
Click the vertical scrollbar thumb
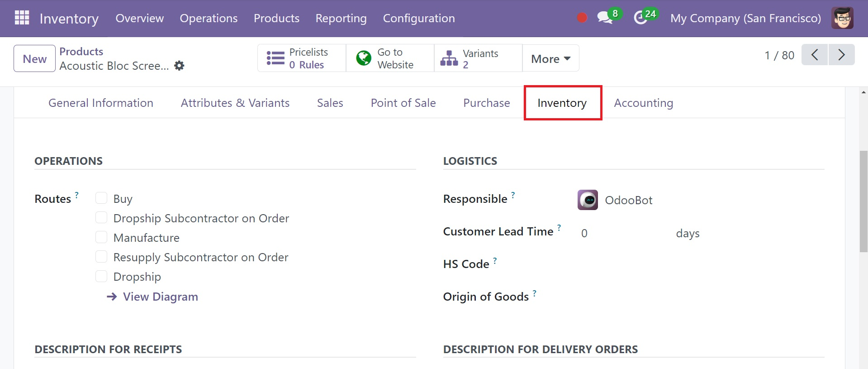click(x=863, y=201)
